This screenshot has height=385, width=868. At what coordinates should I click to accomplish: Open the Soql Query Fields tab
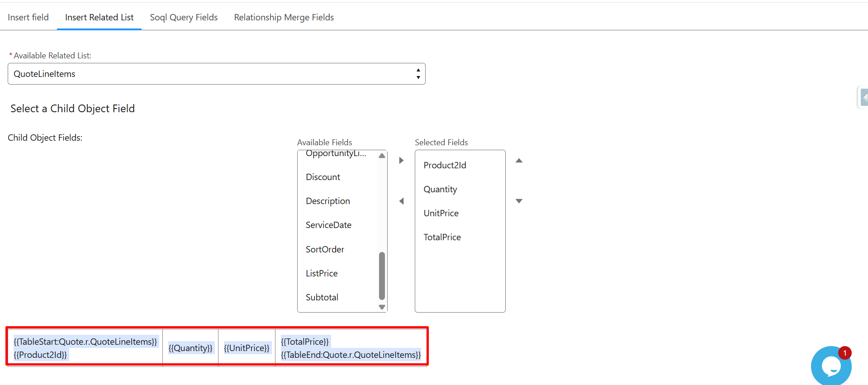click(184, 17)
